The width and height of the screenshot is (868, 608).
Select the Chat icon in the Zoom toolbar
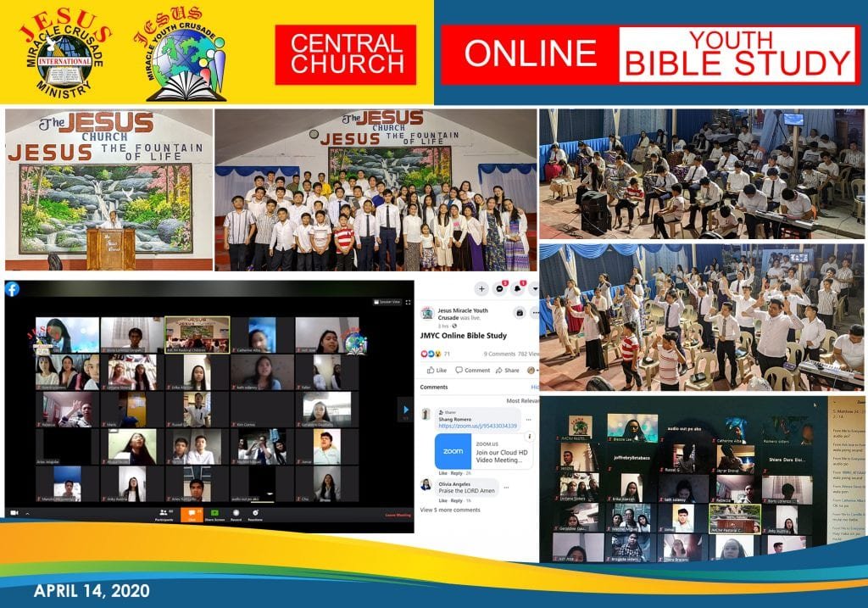191,513
